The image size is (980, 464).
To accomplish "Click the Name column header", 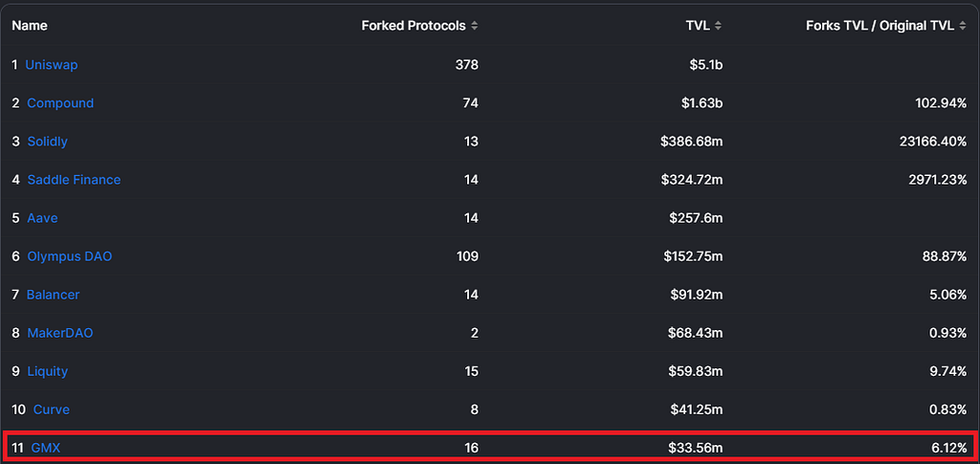I will (30, 26).
